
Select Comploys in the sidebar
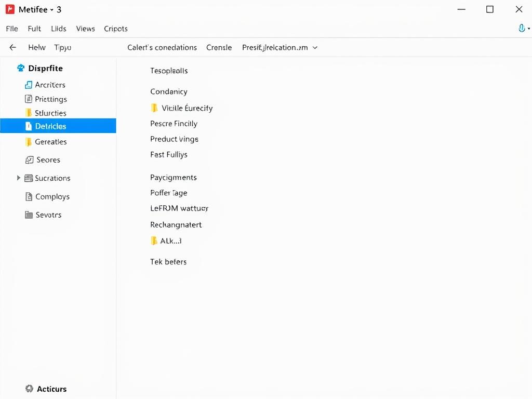52,197
